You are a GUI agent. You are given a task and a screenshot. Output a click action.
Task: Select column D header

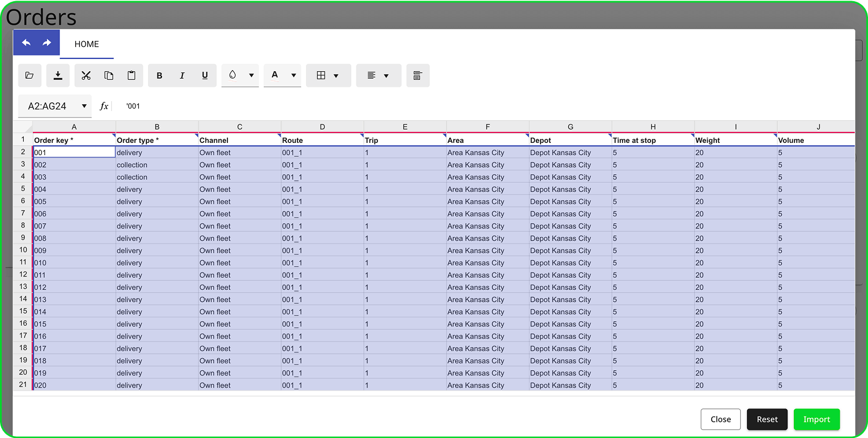(322, 127)
